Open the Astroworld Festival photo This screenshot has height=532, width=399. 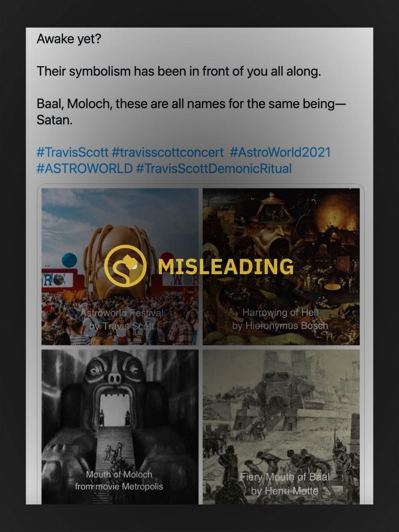(x=120, y=267)
